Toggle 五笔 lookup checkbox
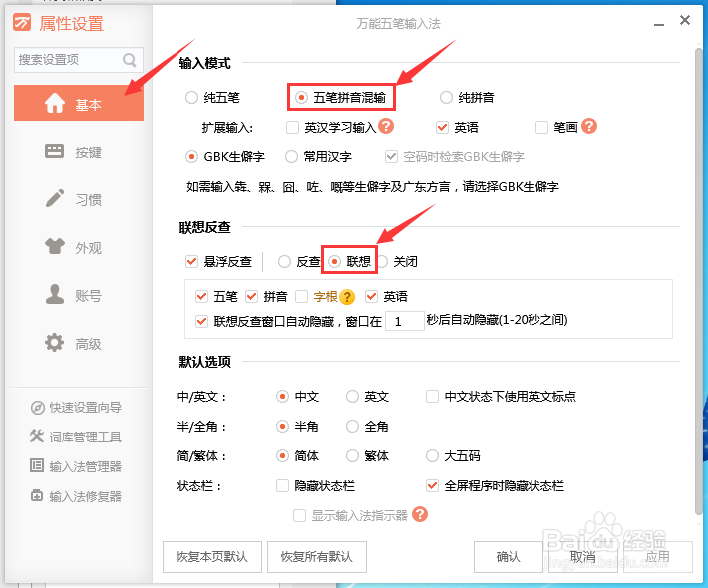The height and width of the screenshot is (588, 708). [x=201, y=296]
